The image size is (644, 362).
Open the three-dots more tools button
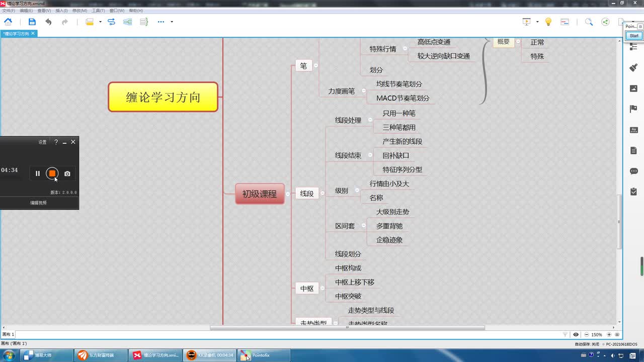(x=161, y=22)
